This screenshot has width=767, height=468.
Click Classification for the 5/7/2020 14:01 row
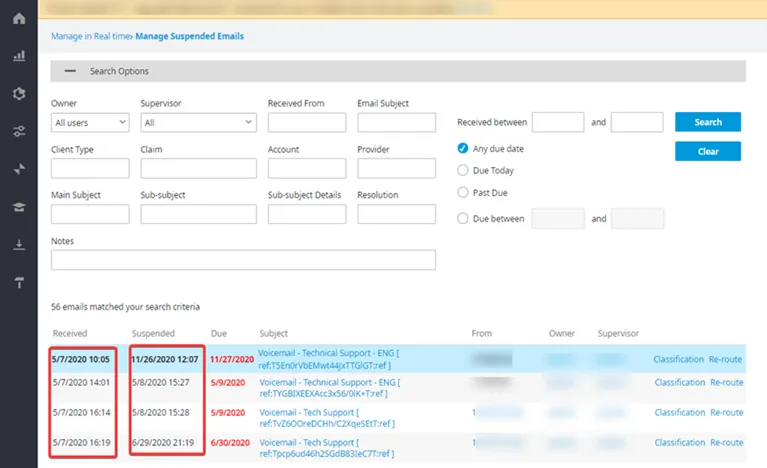(x=680, y=382)
